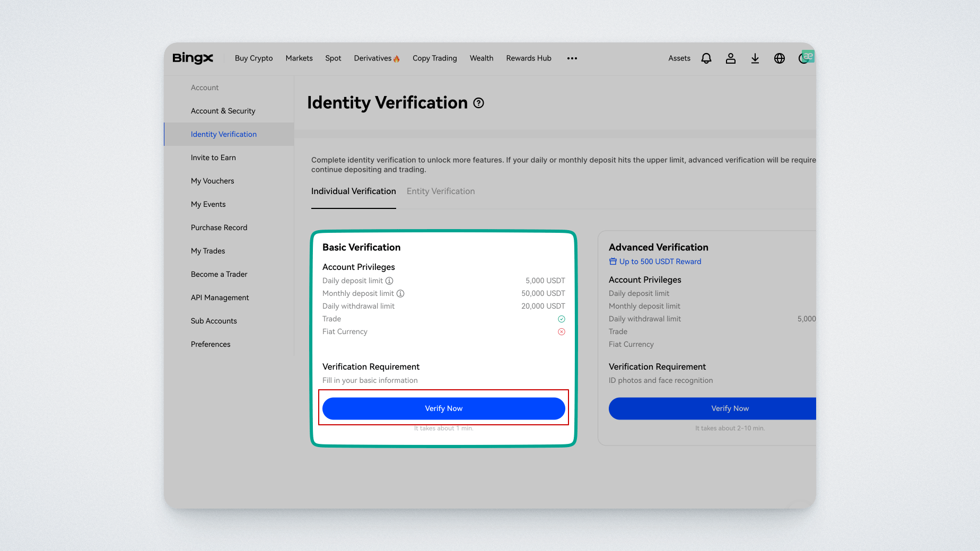Select the Individual Verification tab
This screenshot has width=980, height=551.
point(353,191)
